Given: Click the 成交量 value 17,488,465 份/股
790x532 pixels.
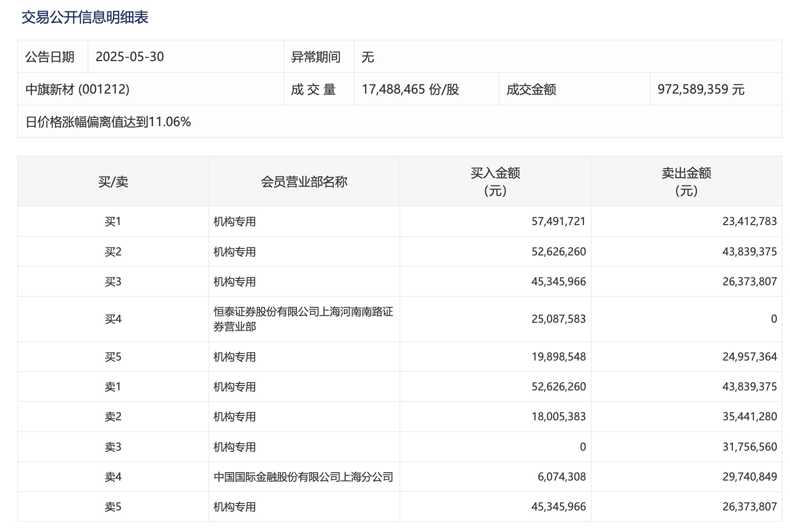Looking at the screenshot, I should (x=410, y=89).
